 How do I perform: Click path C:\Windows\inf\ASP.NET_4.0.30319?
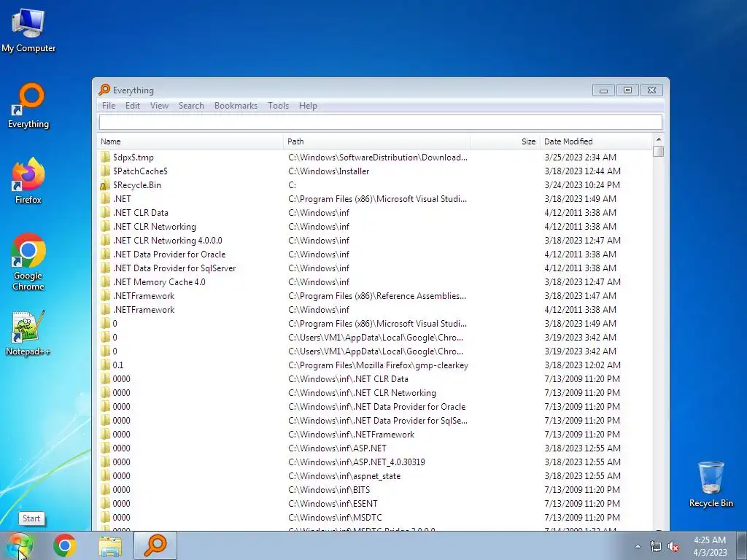click(x=356, y=462)
